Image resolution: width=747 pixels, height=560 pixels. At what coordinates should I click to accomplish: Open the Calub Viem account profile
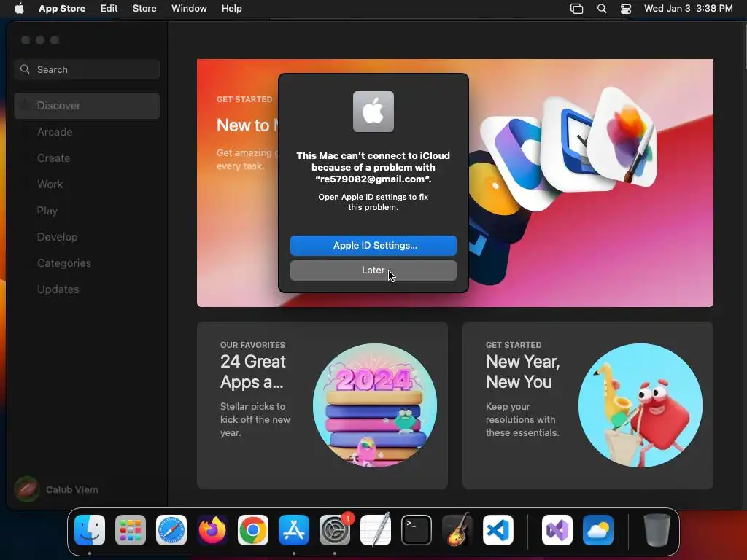(56, 489)
